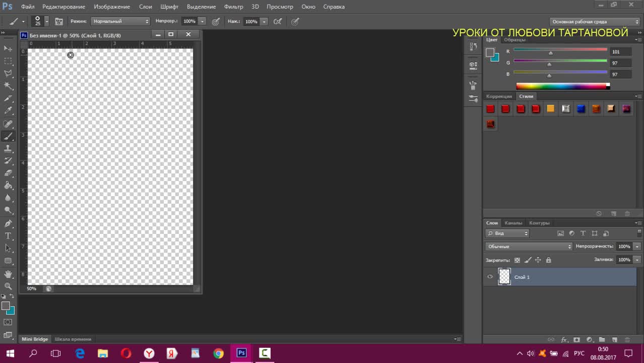Open layer filter Вид dropdown

tap(507, 233)
